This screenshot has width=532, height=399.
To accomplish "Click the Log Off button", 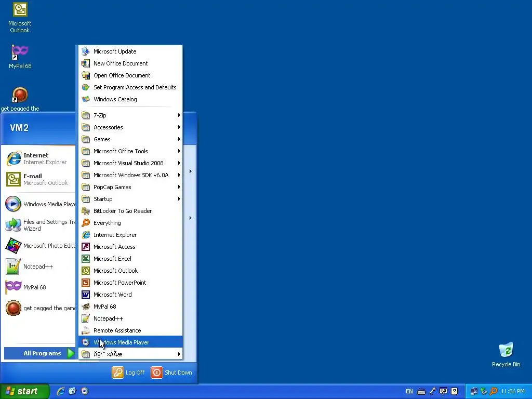I will click(x=128, y=373).
